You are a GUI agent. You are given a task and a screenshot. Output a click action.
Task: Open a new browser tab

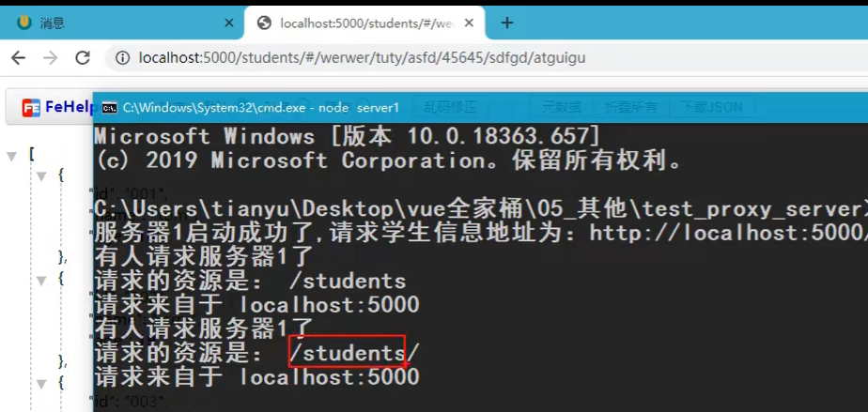pos(507,23)
